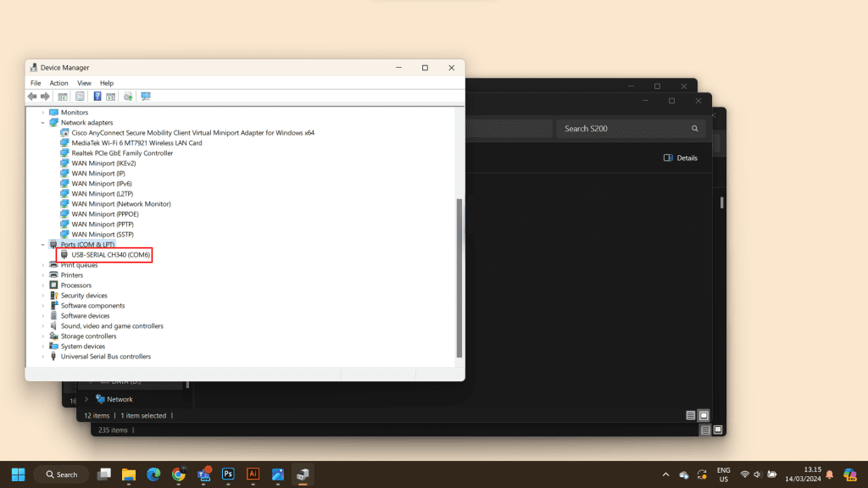
Task: Click Scan for hardware changes toolbar icon
Action: tap(146, 97)
